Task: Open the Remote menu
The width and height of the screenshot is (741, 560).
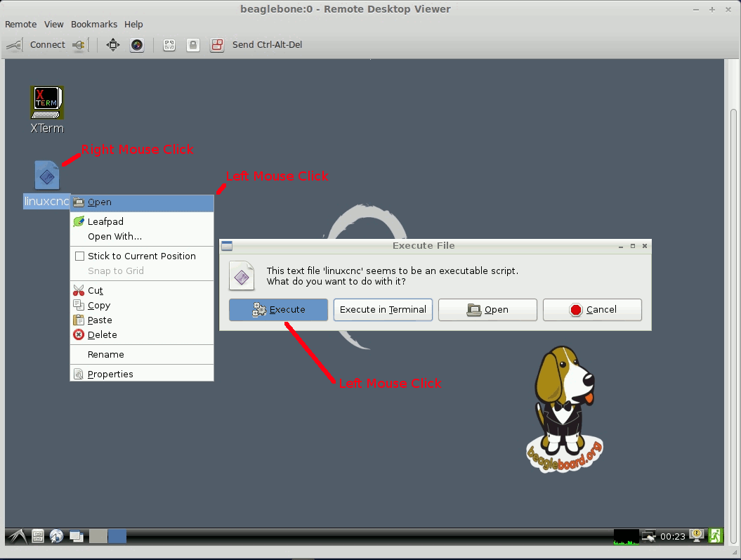Action: [21, 24]
